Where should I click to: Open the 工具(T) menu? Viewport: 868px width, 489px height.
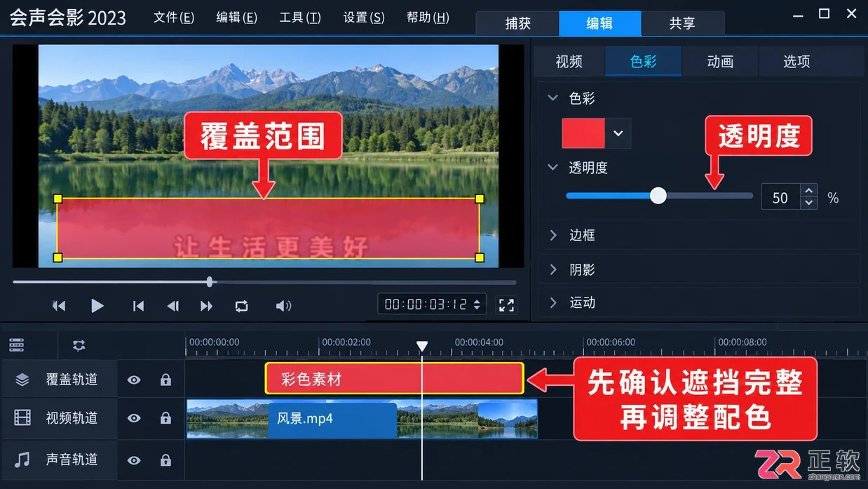[300, 18]
